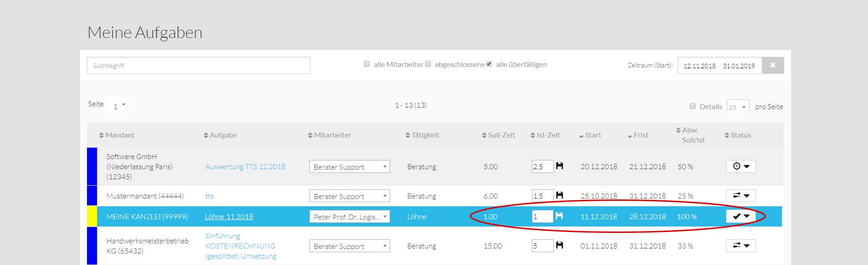The width and height of the screenshot is (868, 265).
Task: Open status dropdown for Mustermandant row
Action: tap(741, 195)
